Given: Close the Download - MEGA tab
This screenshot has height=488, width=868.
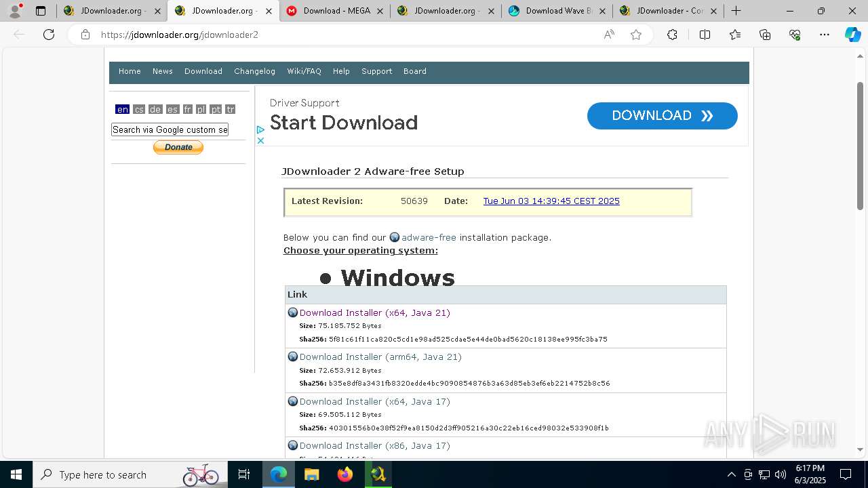Looking at the screenshot, I should click(x=380, y=11).
